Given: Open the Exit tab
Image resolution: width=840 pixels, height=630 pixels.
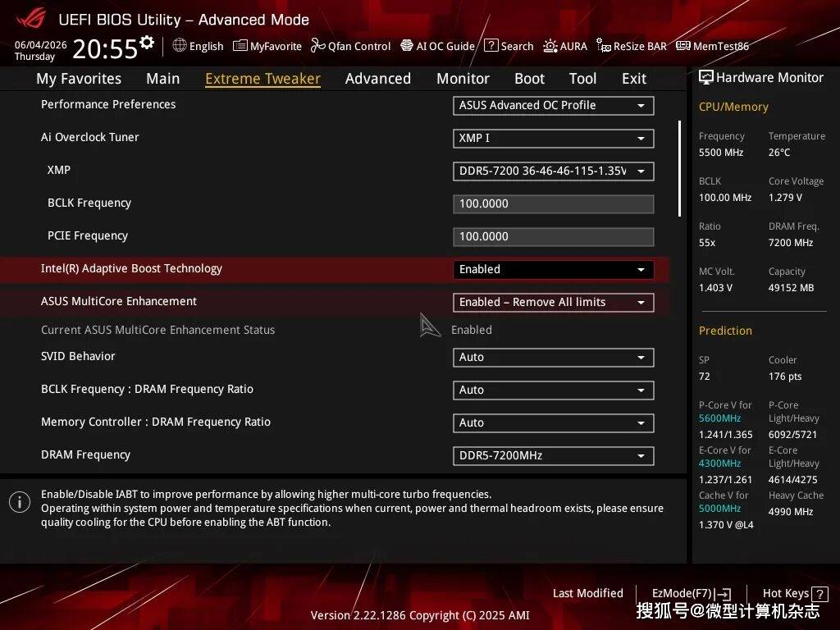Looking at the screenshot, I should [634, 79].
